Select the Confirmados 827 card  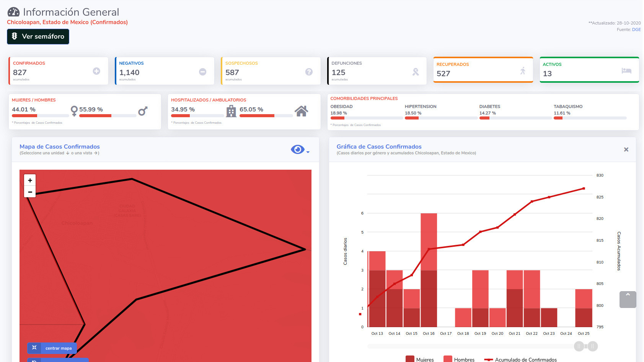point(58,71)
